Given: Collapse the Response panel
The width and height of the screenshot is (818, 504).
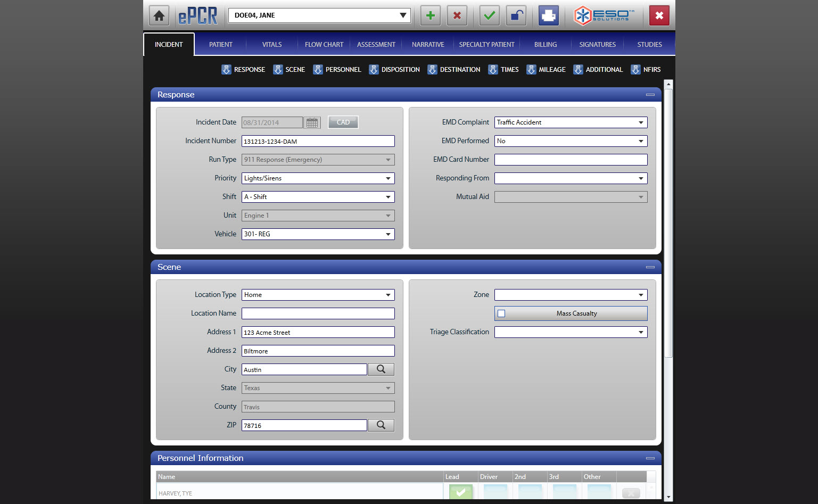Looking at the screenshot, I should (650, 95).
